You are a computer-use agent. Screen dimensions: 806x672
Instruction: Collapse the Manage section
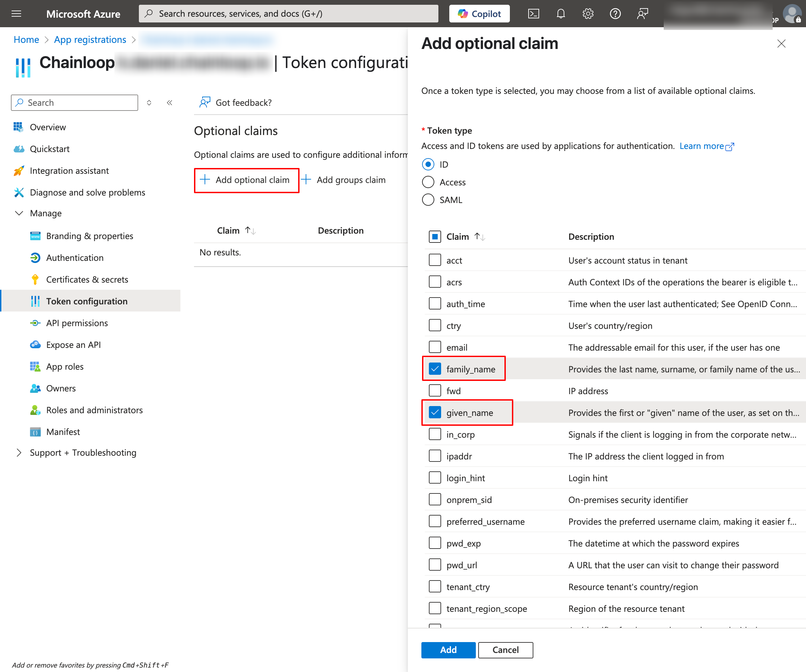coord(19,213)
